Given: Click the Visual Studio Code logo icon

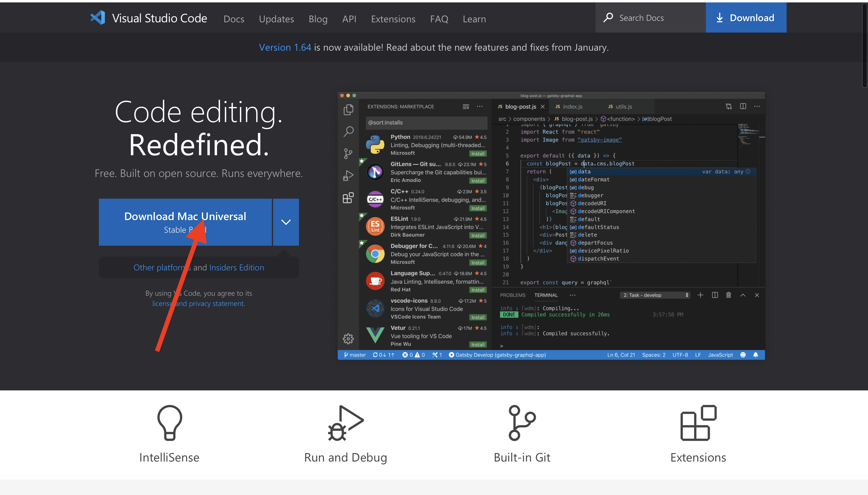Looking at the screenshot, I should [x=98, y=18].
